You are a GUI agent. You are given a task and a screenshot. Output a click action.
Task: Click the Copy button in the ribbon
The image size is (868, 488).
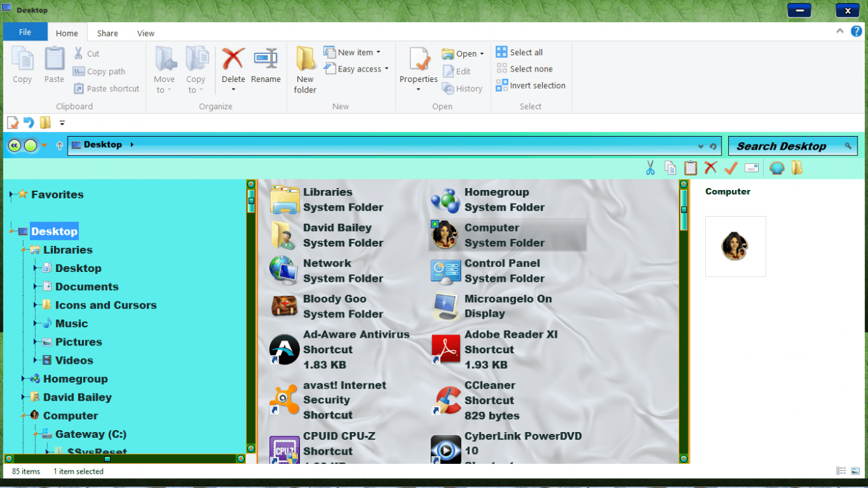click(x=22, y=65)
